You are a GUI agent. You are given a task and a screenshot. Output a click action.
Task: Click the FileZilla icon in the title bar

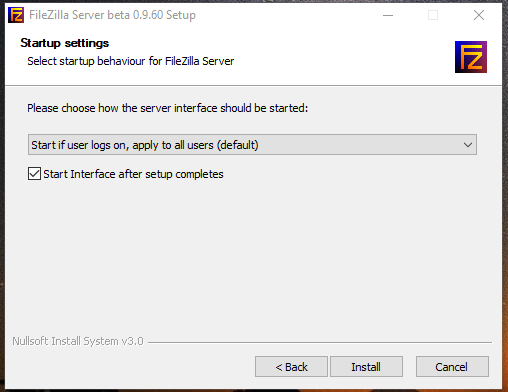coord(16,15)
